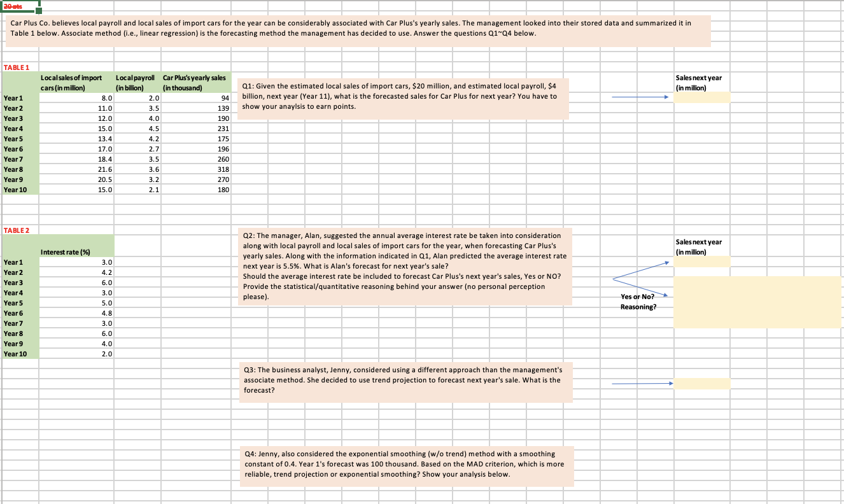
Task: Click the yellow answer cell under top Sales next year
Action: coord(700,97)
